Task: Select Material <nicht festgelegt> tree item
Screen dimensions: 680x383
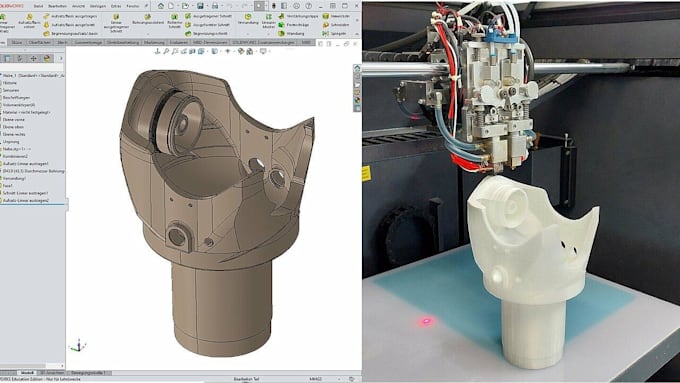Action: pyautogui.click(x=25, y=112)
